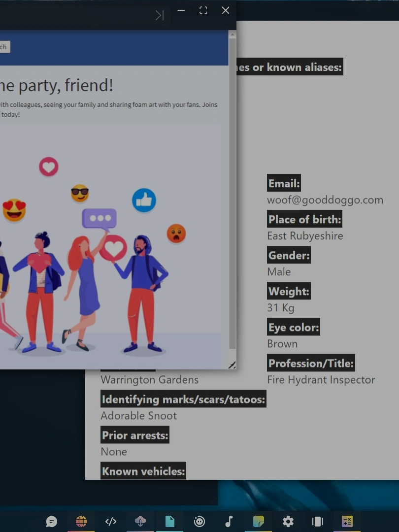Minimize the browser window
Screen dimensions: 399x532
tap(181, 11)
